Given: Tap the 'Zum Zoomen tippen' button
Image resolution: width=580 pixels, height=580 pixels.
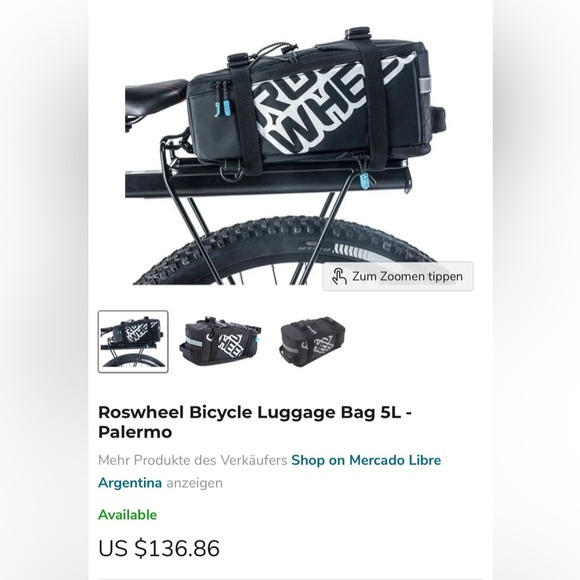Looking at the screenshot, I should 398,276.
